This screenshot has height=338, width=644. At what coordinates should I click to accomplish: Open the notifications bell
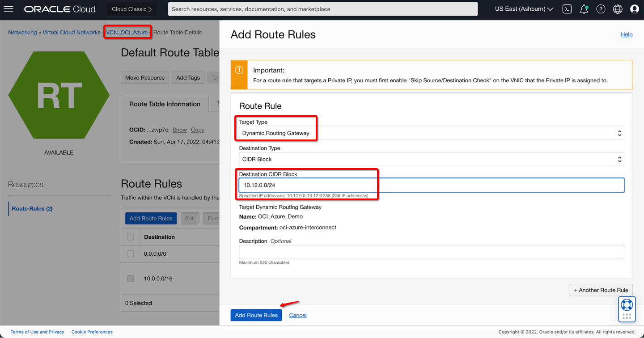coord(584,9)
